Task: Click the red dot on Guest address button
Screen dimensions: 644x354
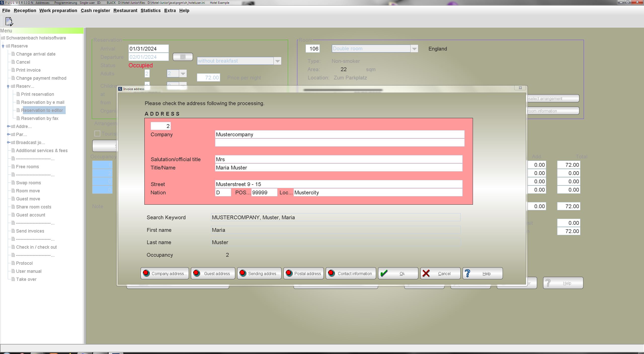Action: (197, 273)
